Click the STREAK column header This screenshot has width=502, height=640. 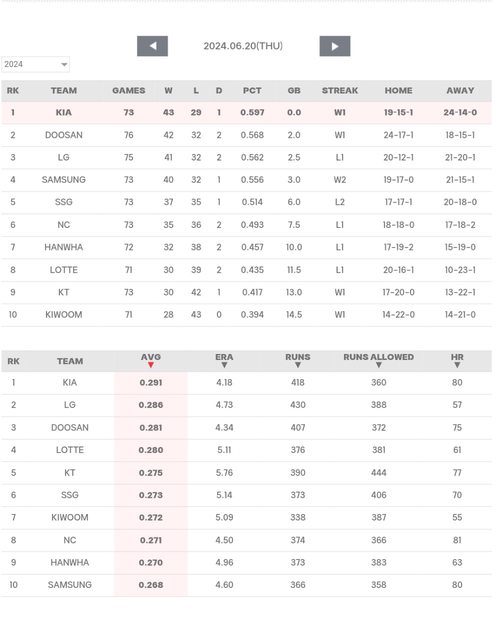pos(340,91)
